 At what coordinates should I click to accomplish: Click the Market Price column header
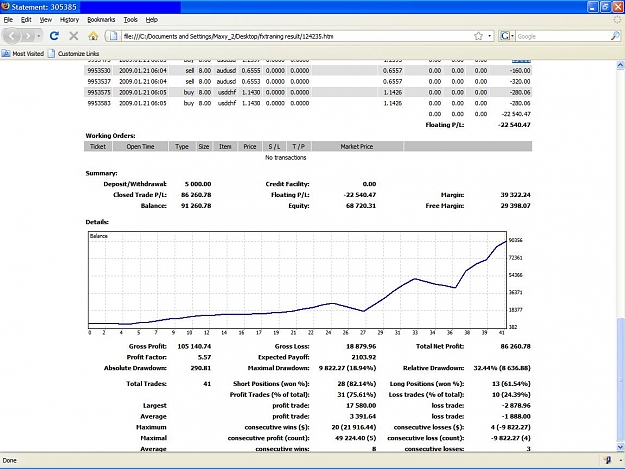tap(357, 146)
